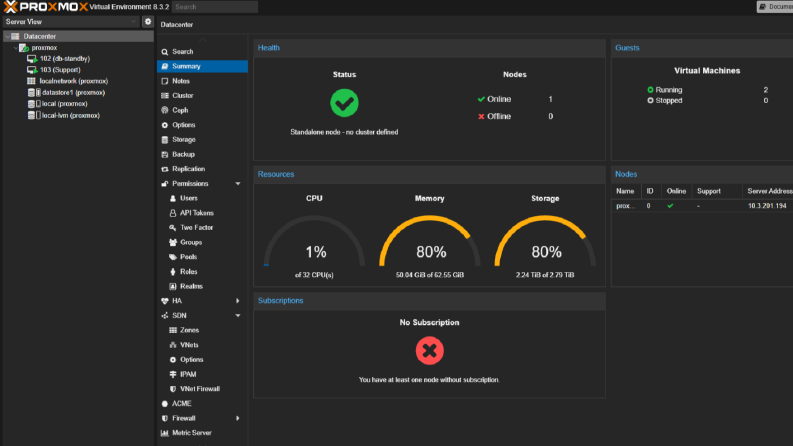Image resolution: width=793 pixels, height=446 pixels.
Task: Click the green health status checkmark
Action: point(344,103)
